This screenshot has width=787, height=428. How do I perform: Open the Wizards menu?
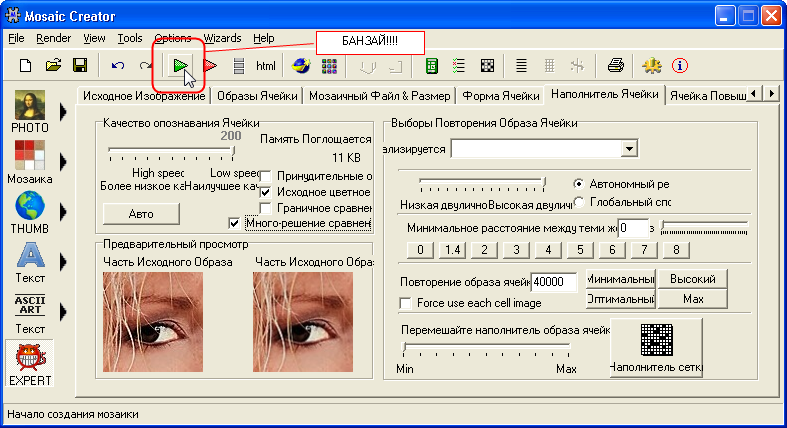(x=222, y=39)
